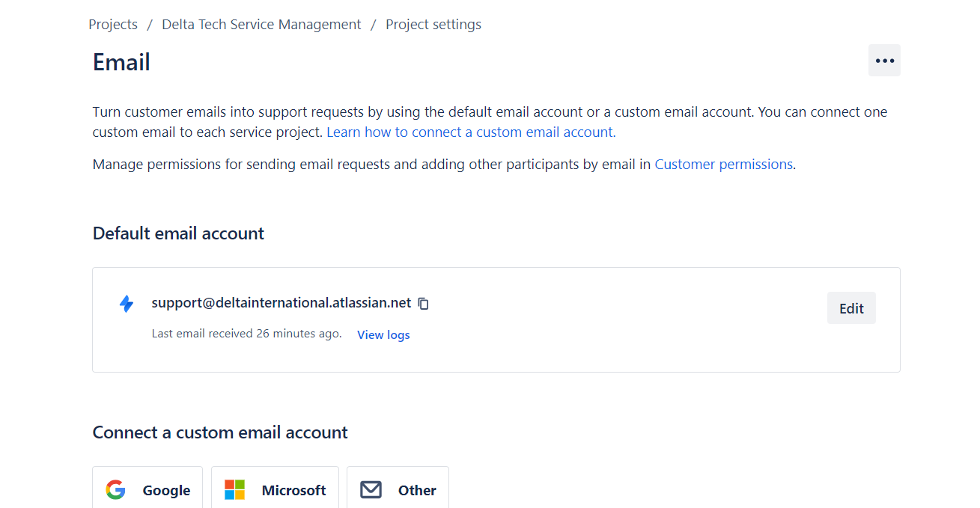Open the custom email account help article
The height and width of the screenshot is (508, 980).
[x=470, y=132]
